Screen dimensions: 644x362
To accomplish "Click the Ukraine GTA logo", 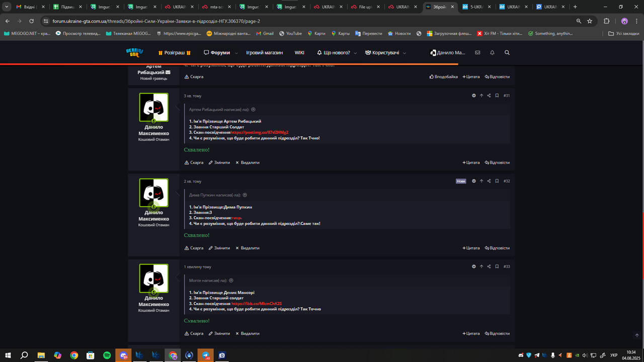I will pos(134,53).
